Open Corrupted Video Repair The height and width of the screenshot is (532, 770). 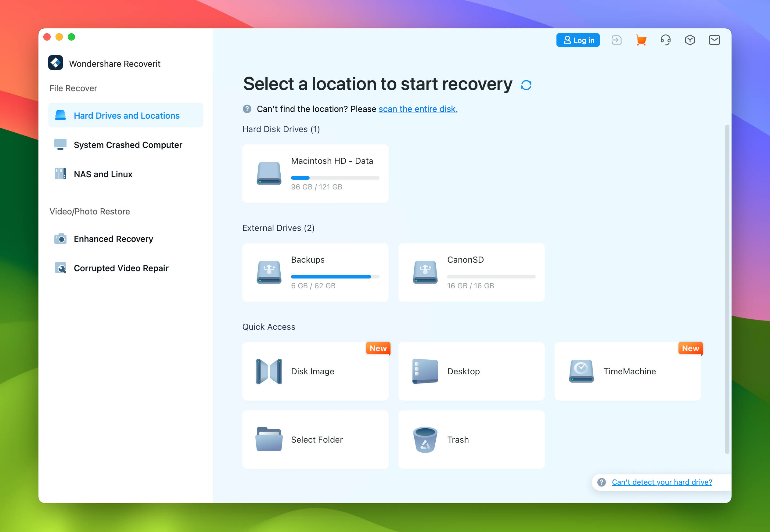tap(126, 268)
